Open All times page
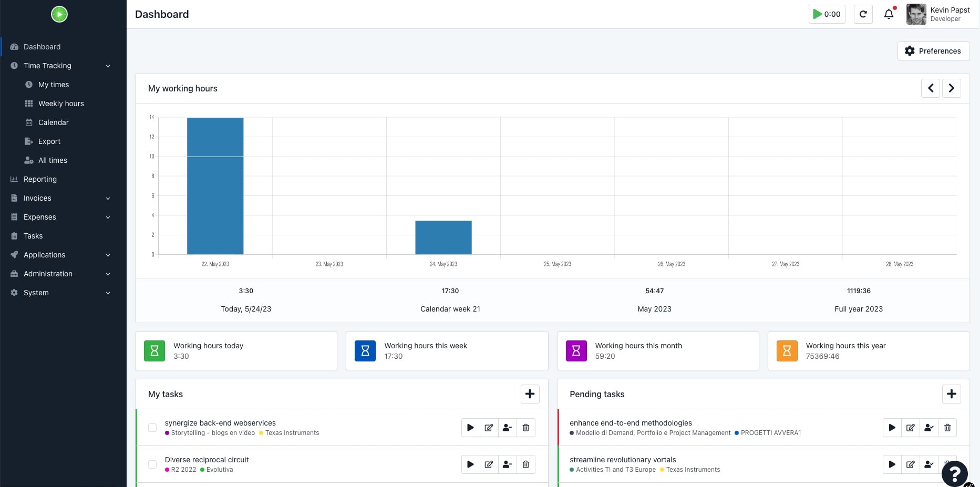980x487 pixels. (63, 160)
